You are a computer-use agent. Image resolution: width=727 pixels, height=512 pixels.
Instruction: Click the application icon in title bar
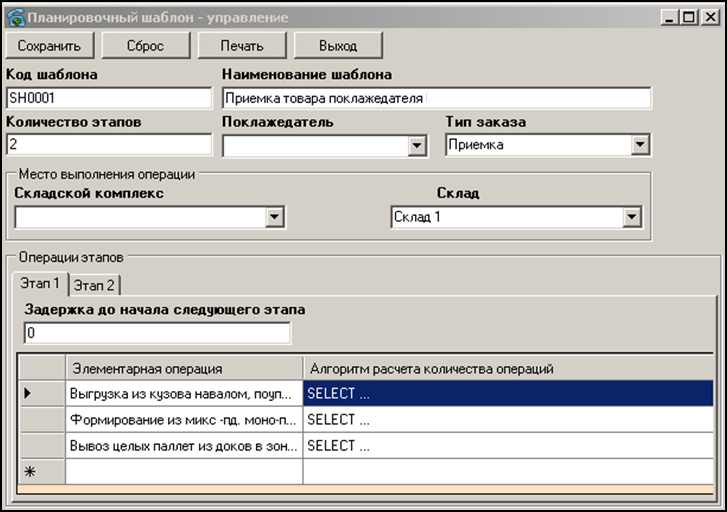coord(14,17)
